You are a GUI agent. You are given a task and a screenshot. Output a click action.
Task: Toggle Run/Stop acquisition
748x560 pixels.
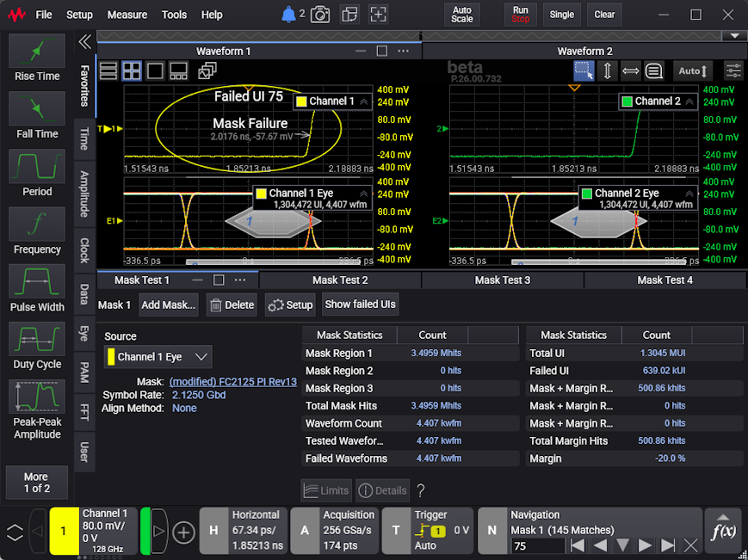tap(520, 15)
